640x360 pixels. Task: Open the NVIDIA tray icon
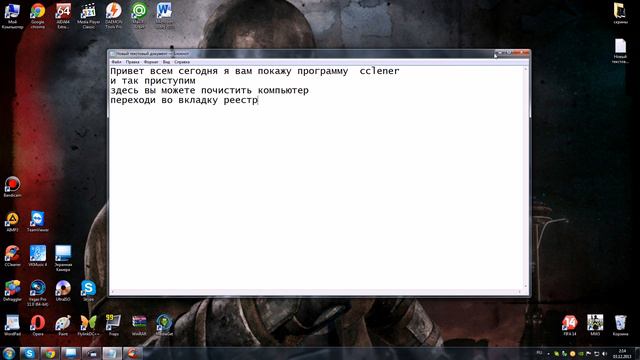click(x=580, y=354)
